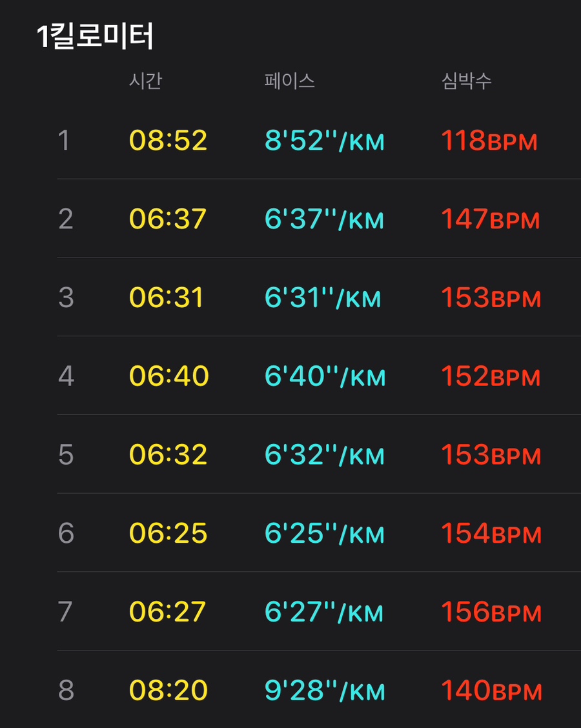This screenshot has height=728, width=581.
Task: Tap split number 4 row label
Action: click(x=66, y=376)
